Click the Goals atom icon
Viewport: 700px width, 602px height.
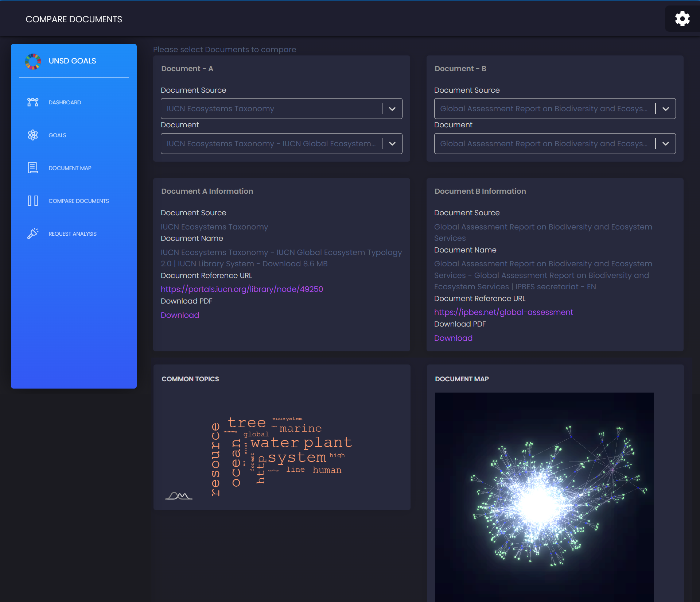click(x=33, y=135)
